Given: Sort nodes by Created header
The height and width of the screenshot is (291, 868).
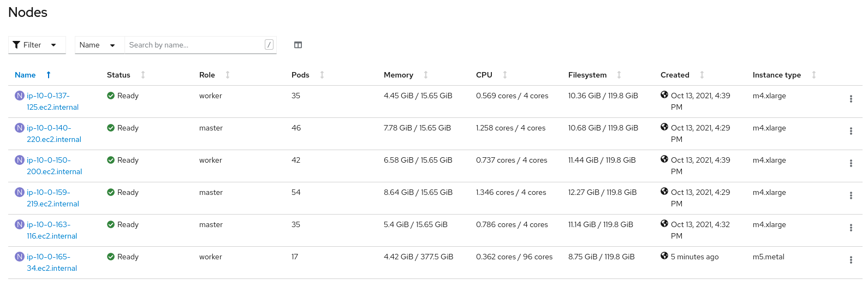Looking at the screenshot, I should point(675,75).
